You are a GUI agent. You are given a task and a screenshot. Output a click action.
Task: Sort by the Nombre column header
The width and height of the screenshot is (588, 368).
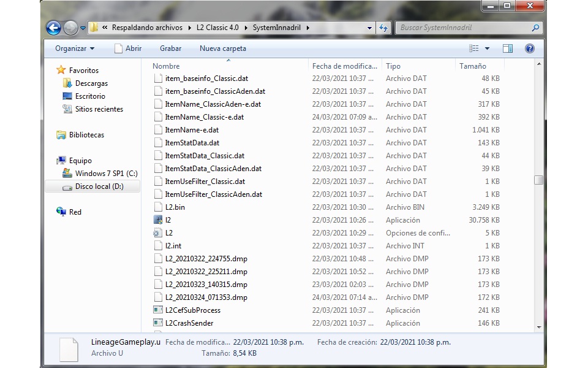166,66
